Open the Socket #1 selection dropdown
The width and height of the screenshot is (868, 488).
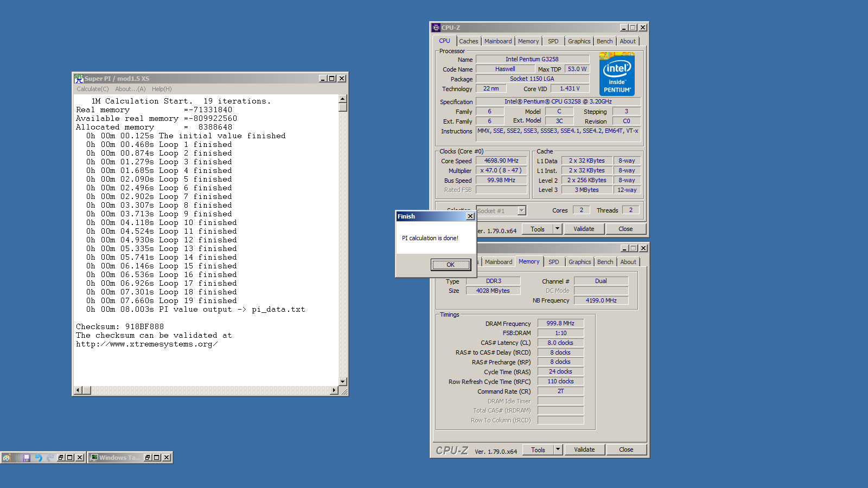point(521,211)
